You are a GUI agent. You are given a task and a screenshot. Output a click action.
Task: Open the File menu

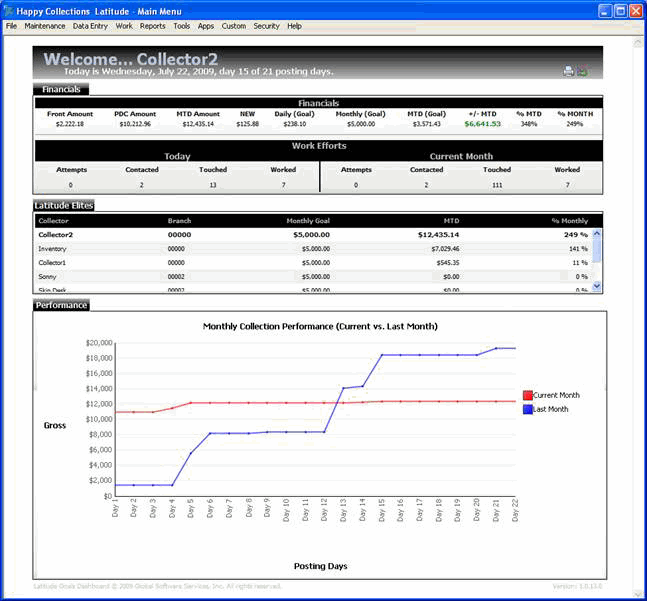tap(11, 26)
